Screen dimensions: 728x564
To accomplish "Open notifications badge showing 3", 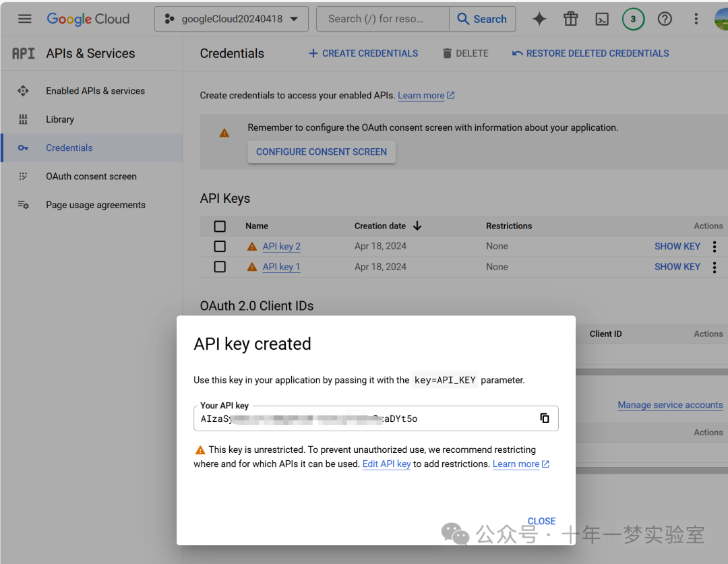I will pos(633,19).
